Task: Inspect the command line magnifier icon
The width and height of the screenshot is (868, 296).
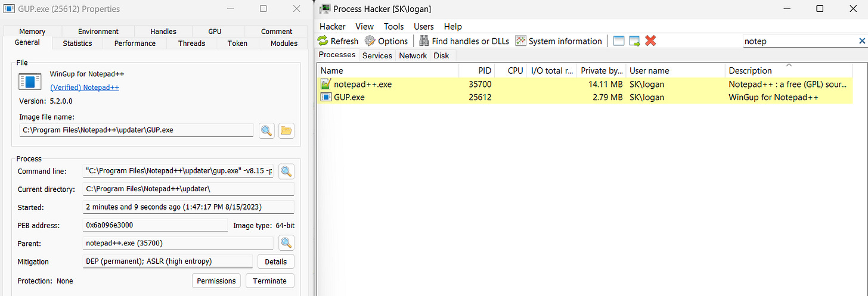Action: tap(286, 172)
